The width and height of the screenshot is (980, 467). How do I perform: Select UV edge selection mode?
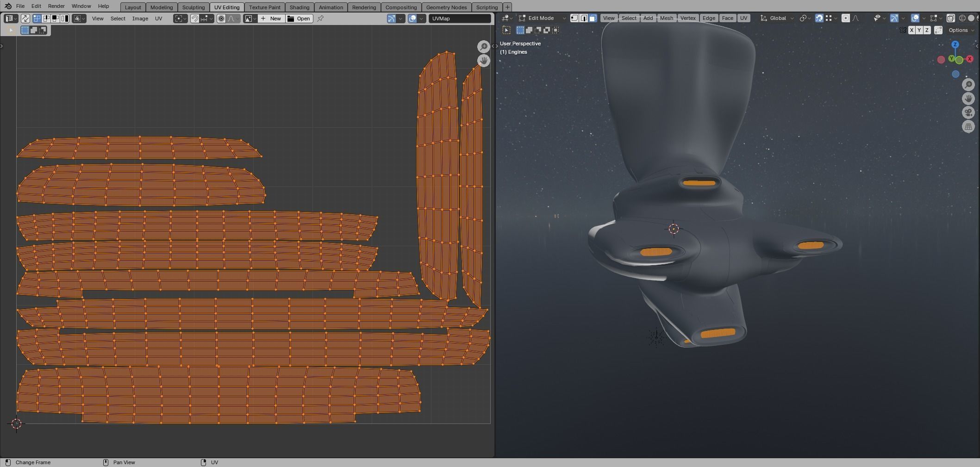(x=46, y=19)
